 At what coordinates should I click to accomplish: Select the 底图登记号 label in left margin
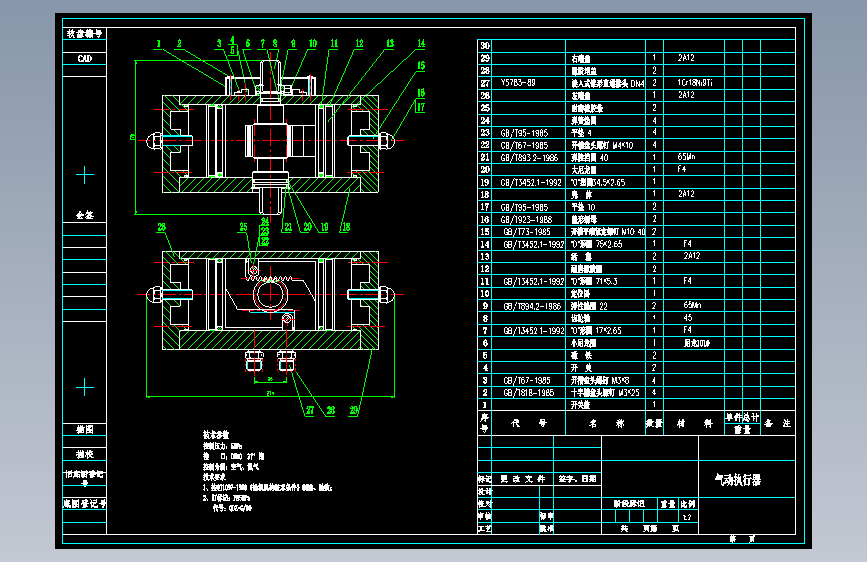click(x=85, y=503)
